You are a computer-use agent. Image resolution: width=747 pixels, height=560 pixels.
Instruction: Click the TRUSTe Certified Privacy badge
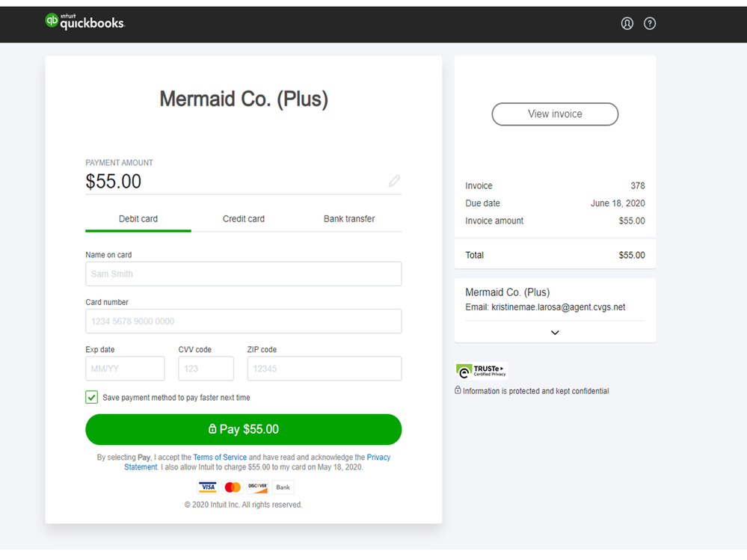tap(481, 371)
